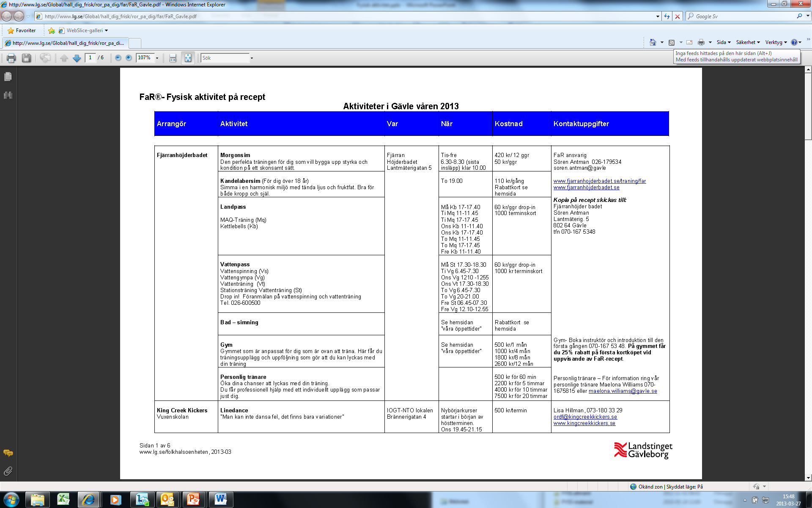
Task: Open the Sida menu
Action: click(x=724, y=42)
